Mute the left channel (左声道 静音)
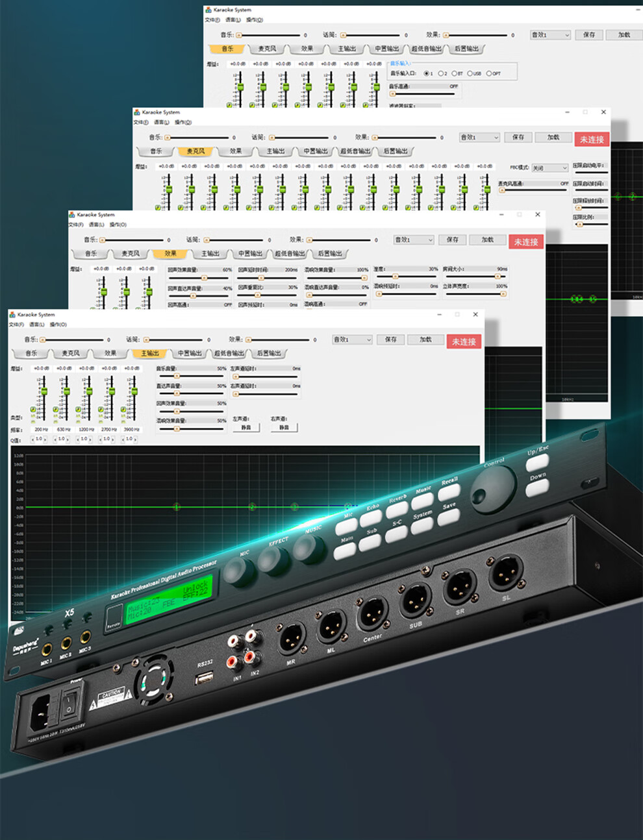Screen dimensions: 643x840 246,428
